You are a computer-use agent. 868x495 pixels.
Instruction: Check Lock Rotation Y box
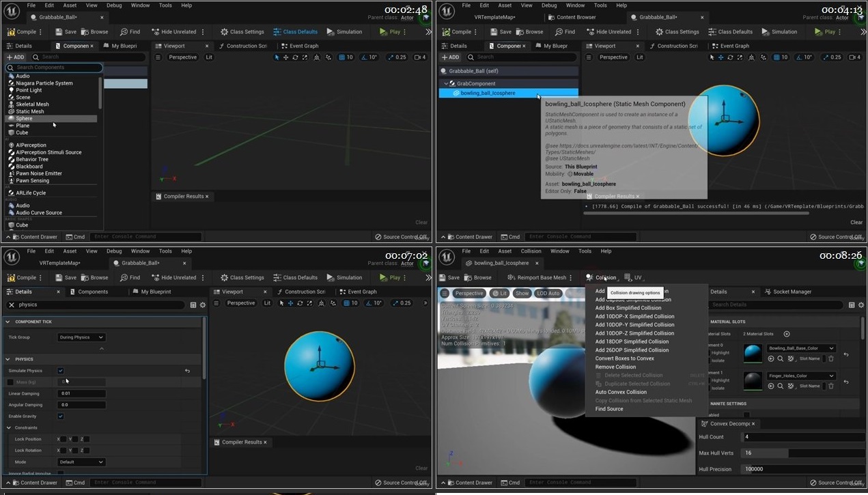click(75, 451)
